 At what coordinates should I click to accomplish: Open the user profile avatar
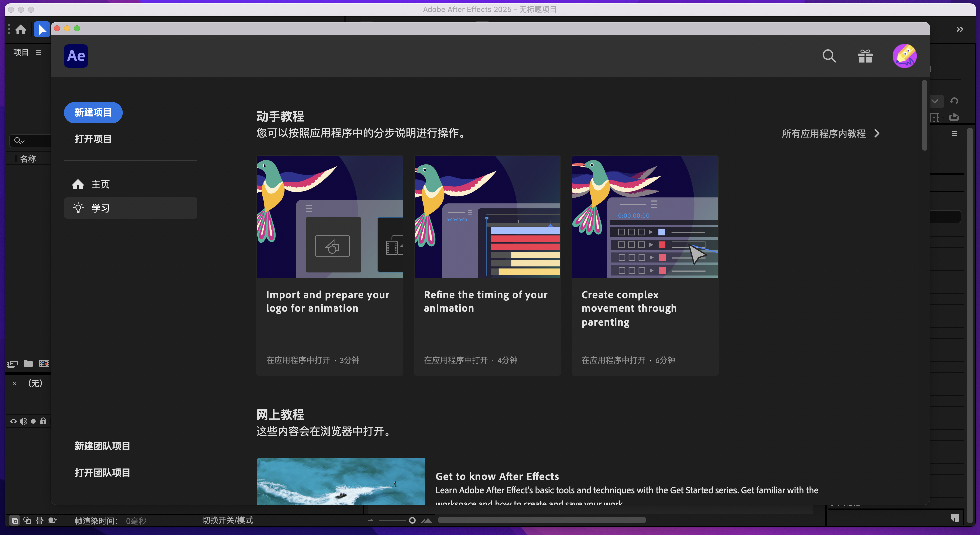(904, 56)
